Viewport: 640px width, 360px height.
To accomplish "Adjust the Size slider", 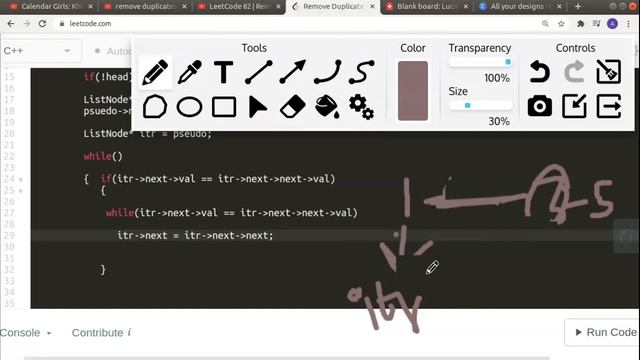I will 480,105.
